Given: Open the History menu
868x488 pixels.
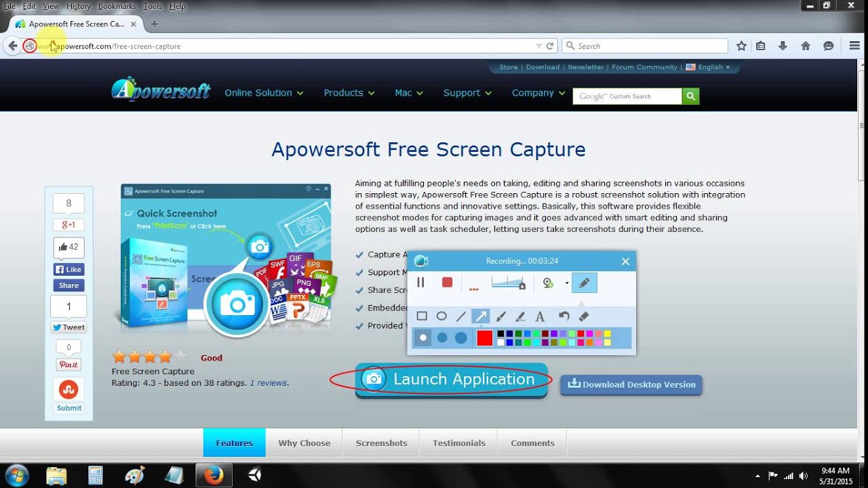Looking at the screenshot, I should [x=78, y=6].
